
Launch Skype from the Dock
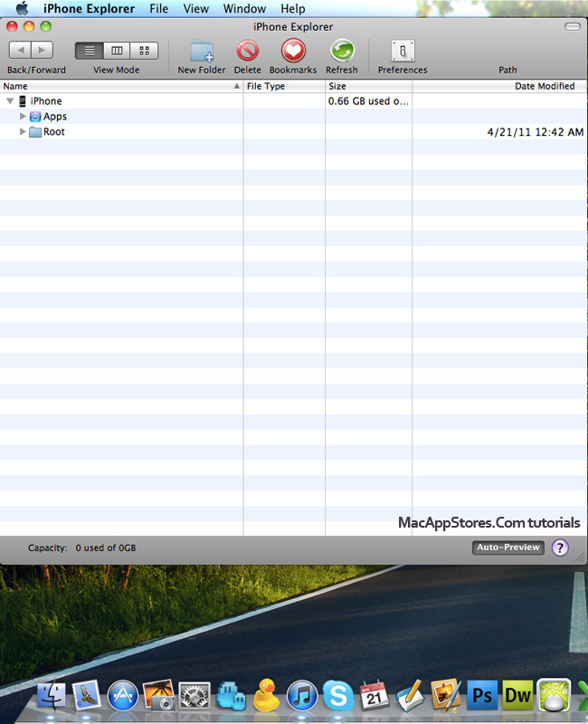point(338,696)
